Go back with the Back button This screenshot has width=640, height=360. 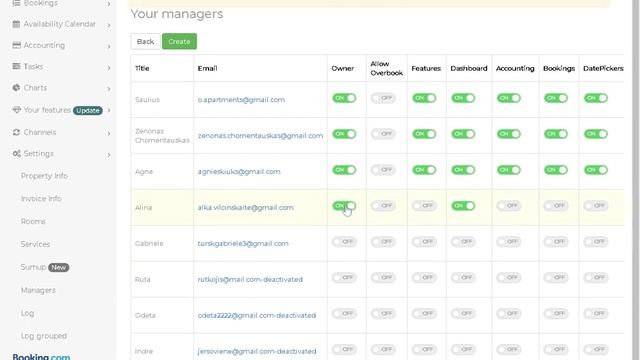[145, 42]
